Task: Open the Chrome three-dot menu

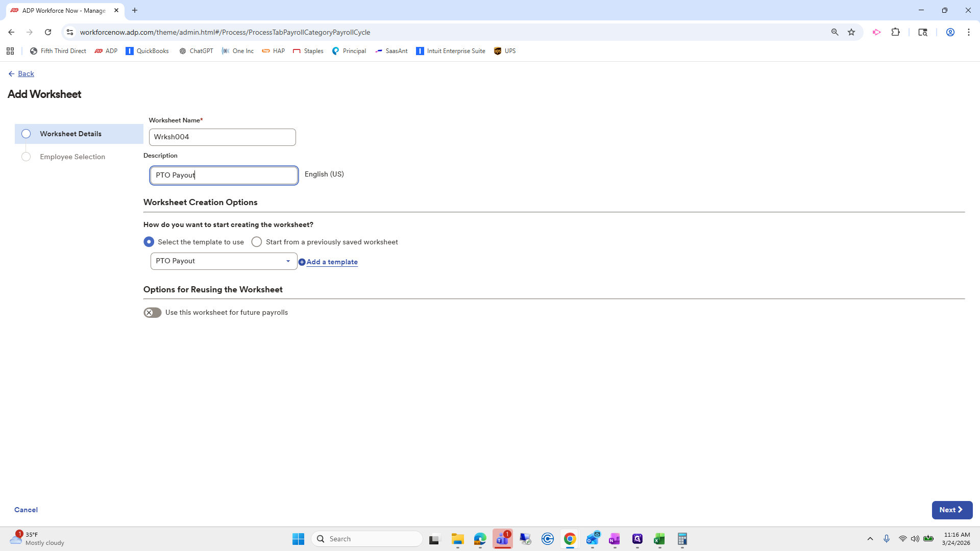Action: coord(969,32)
